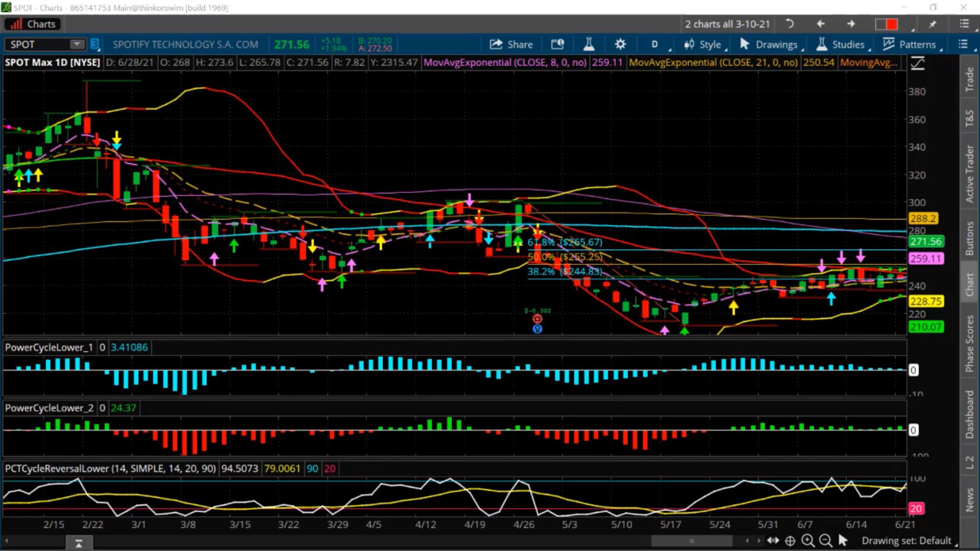Open the chart toolbar list menu icon
980x551 pixels.
[963, 44]
